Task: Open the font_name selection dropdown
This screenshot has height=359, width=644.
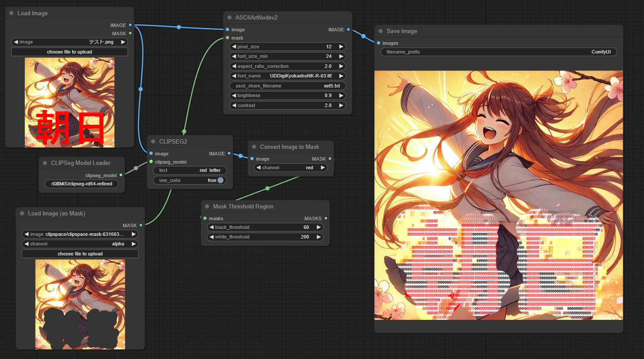Action: 287,76
